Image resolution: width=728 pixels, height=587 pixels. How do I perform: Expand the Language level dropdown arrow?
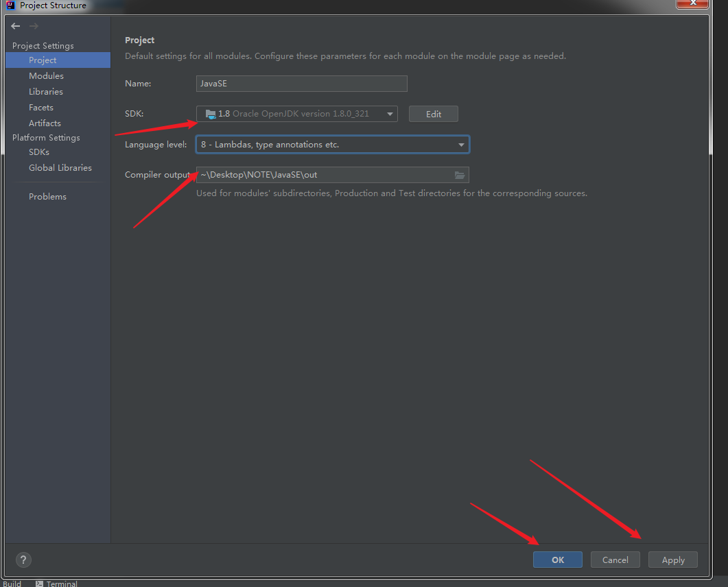pyautogui.click(x=461, y=145)
